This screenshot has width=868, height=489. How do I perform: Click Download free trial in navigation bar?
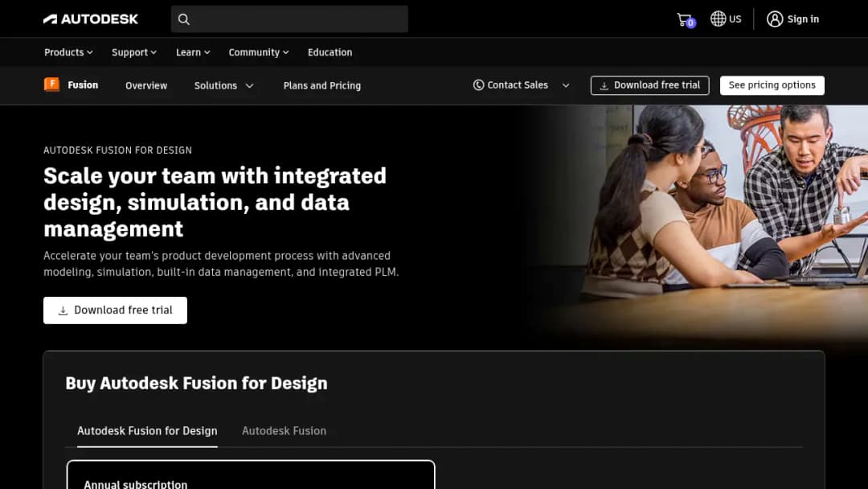[650, 85]
